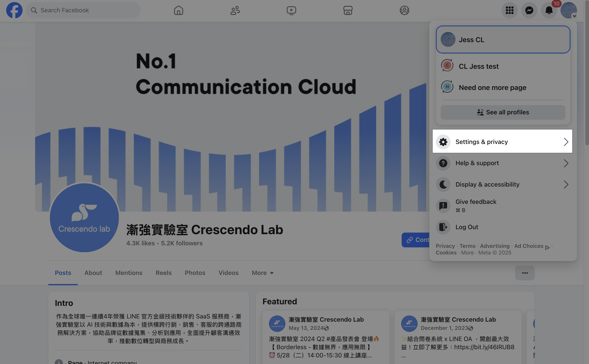The width and height of the screenshot is (589, 364).
Task: Switch to the About tab
Action: click(93, 273)
